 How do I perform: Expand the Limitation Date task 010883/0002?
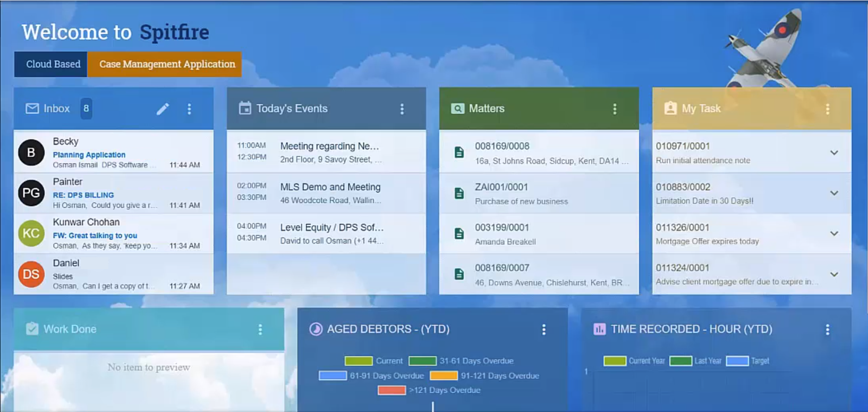click(834, 193)
